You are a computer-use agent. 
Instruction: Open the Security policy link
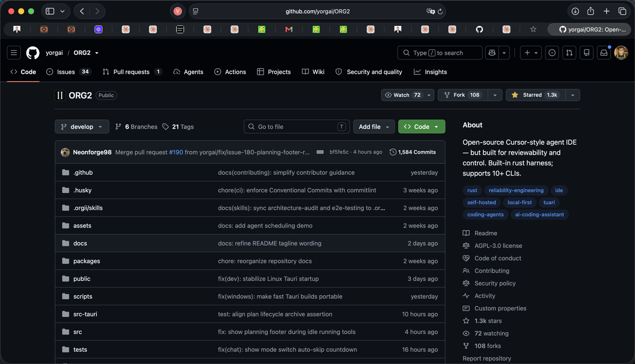click(x=495, y=283)
